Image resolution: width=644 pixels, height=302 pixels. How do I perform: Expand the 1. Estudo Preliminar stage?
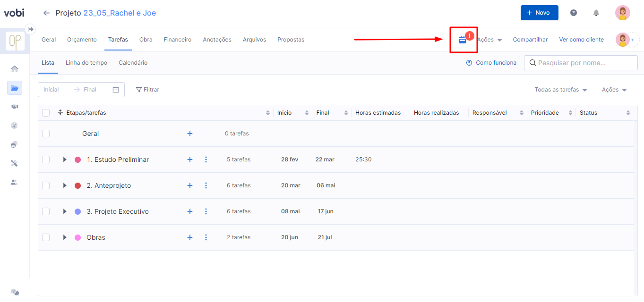[65, 159]
